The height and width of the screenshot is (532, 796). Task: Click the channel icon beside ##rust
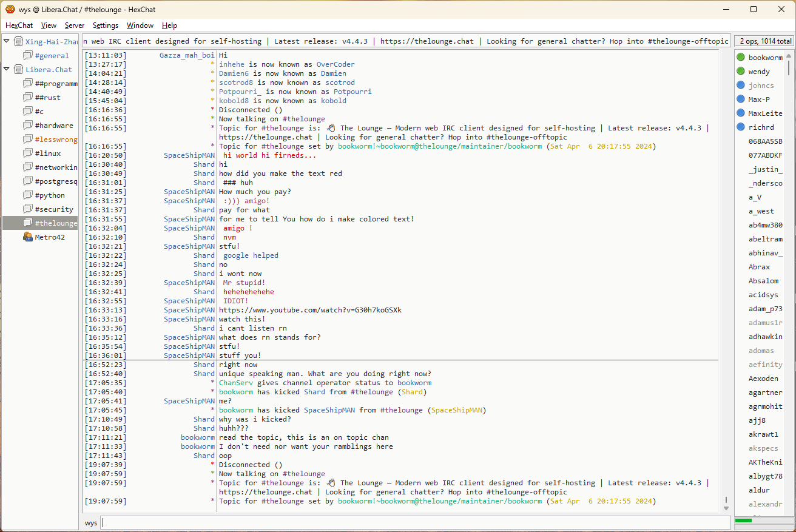(x=28, y=98)
